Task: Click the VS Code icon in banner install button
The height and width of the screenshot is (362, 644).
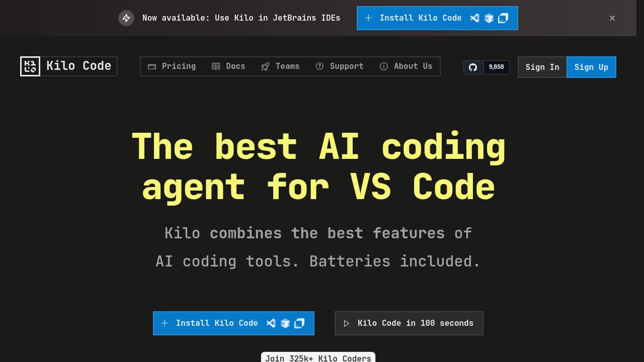Action: click(474, 18)
